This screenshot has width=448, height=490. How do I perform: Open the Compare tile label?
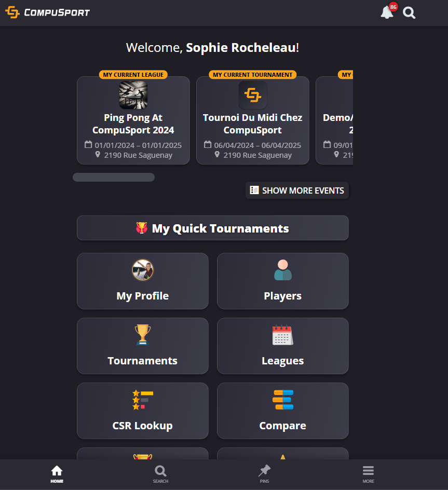point(282,426)
